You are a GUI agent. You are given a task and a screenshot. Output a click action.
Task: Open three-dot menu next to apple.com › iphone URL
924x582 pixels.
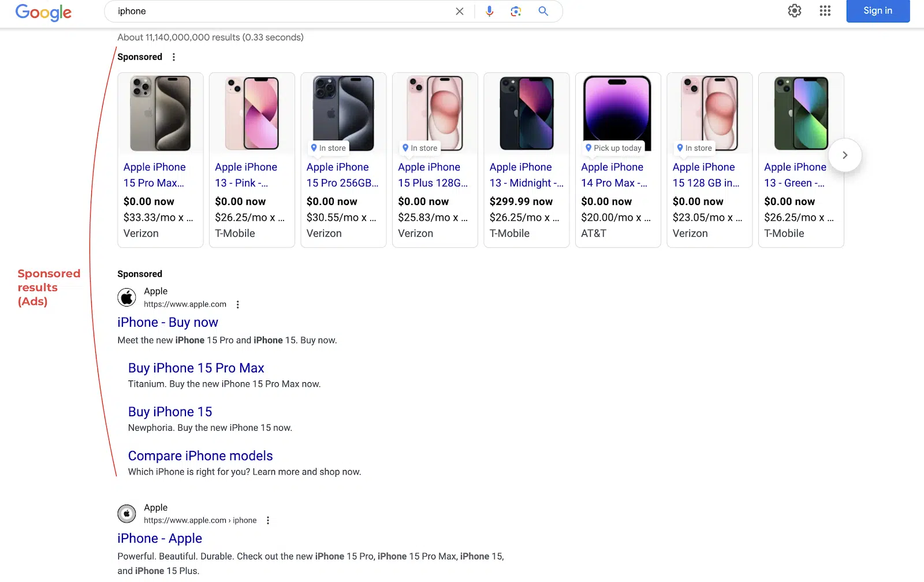click(x=268, y=520)
